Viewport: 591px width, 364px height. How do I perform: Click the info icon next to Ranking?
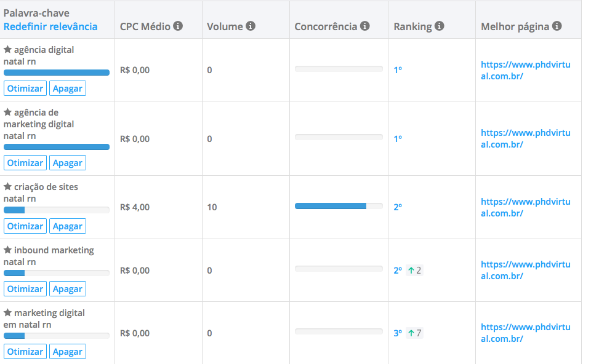click(440, 26)
